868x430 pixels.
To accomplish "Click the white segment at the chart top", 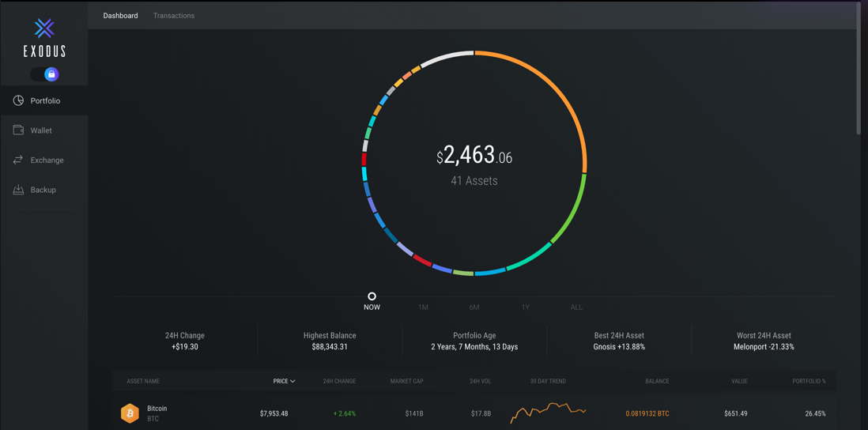I will [x=446, y=56].
